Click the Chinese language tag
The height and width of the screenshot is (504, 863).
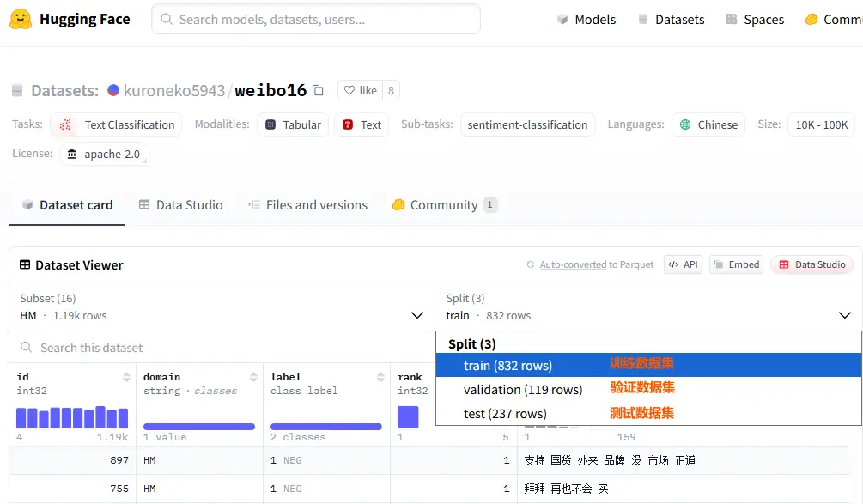(708, 124)
